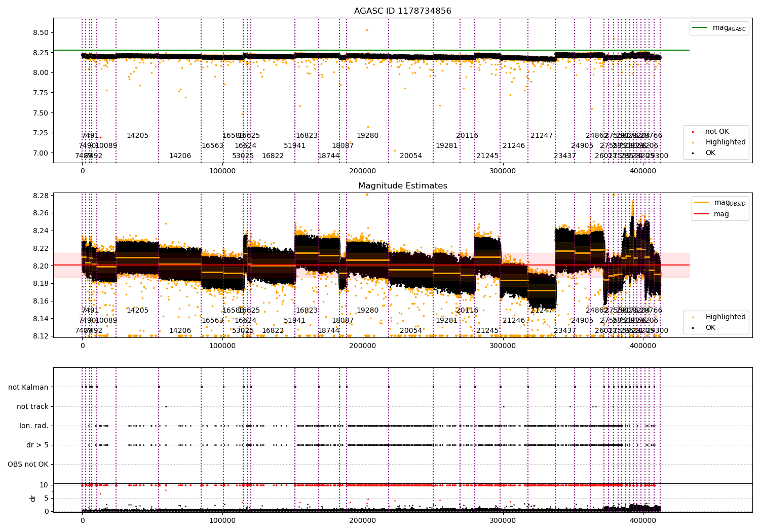Screen dimensions: 760x532
Task: Click the 7.50 tick on top plot
Action: 41,113
